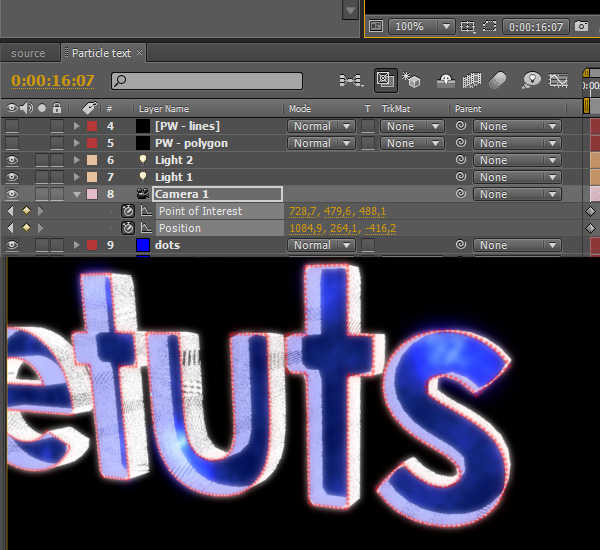The image size is (600, 550).
Task: Open the graph editor
Action: pyautogui.click(x=558, y=80)
